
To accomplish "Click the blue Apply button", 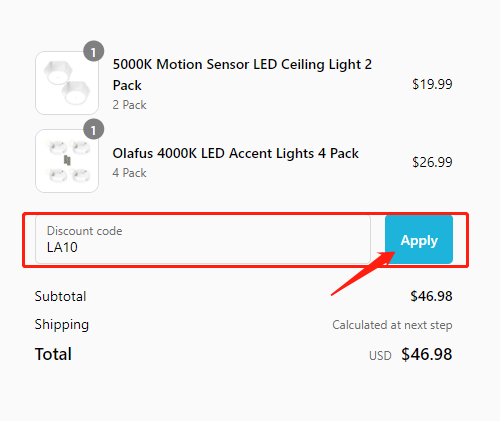I will (x=419, y=239).
